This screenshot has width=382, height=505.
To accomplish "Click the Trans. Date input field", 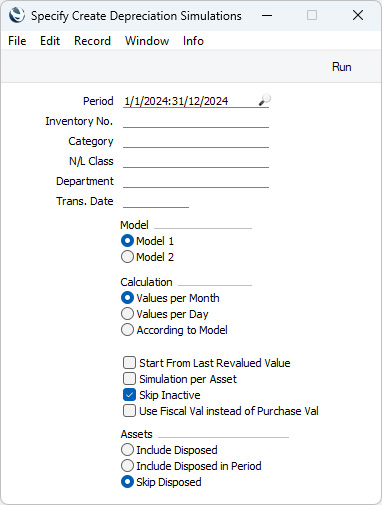I will [x=156, y=201].
